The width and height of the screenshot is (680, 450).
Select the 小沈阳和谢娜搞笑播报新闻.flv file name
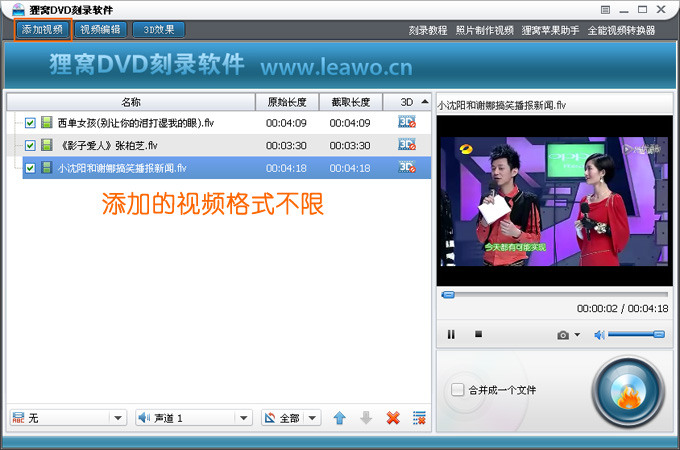click(122, 168)
